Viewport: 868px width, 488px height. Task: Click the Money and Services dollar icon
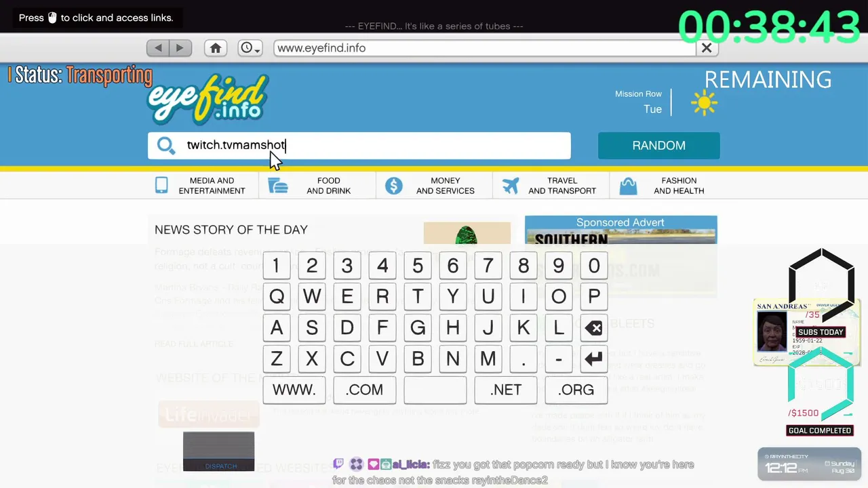pos(394,185)
